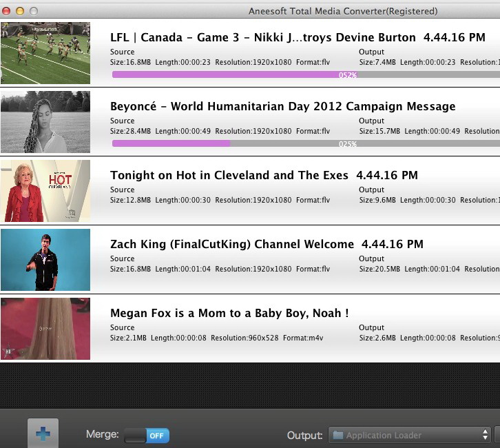Select the LFL Canada football thumbnail
The height and width of the screenshot is (448, 500).
45,53
